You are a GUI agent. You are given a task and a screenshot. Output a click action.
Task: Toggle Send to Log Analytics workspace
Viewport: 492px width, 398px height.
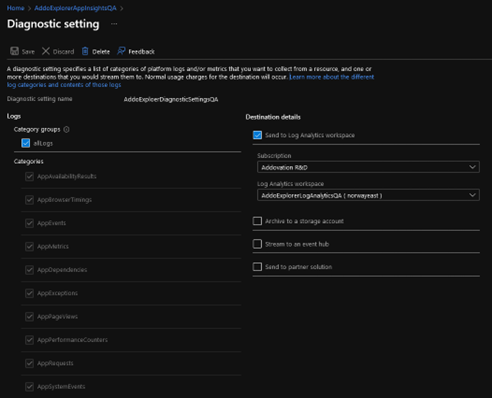point(257,135)
